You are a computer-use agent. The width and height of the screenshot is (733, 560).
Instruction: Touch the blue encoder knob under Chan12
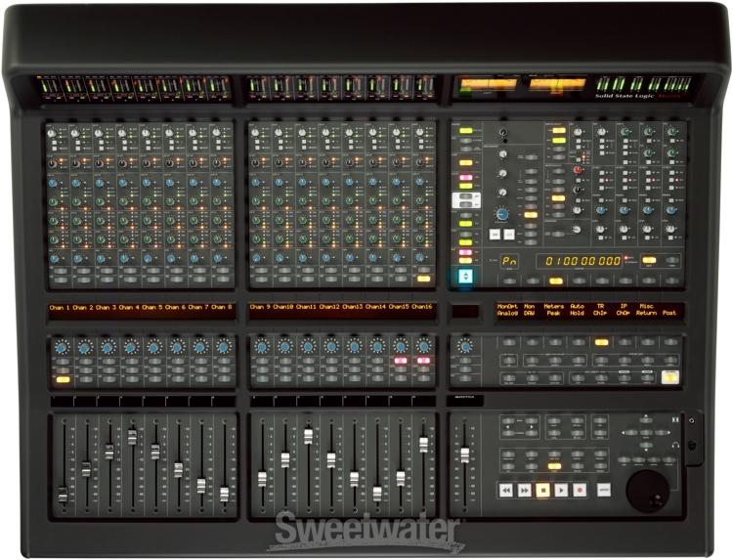click(331, 347)
